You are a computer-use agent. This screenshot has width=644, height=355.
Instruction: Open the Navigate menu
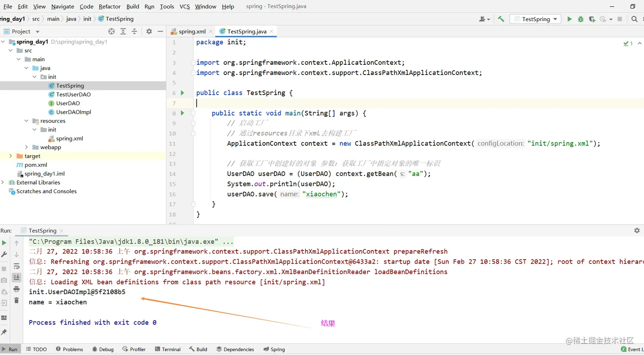[x=63, y=6]
